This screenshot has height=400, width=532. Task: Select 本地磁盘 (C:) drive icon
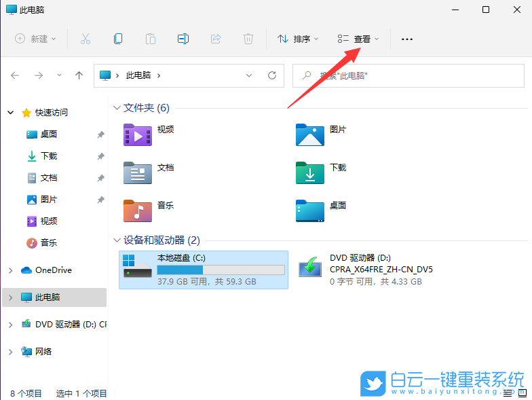click(x=137, y=266)
